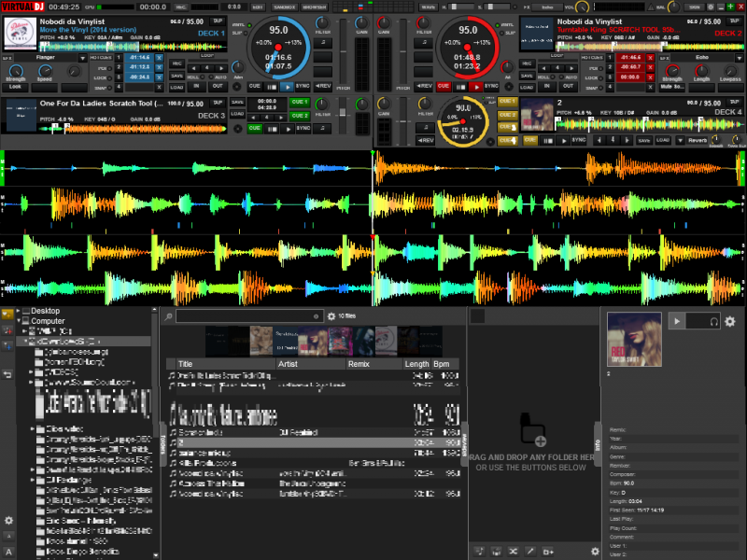Screen dimensions: 747x560
Task: Sort track list by Length column
Action: (x=416, y=364)
